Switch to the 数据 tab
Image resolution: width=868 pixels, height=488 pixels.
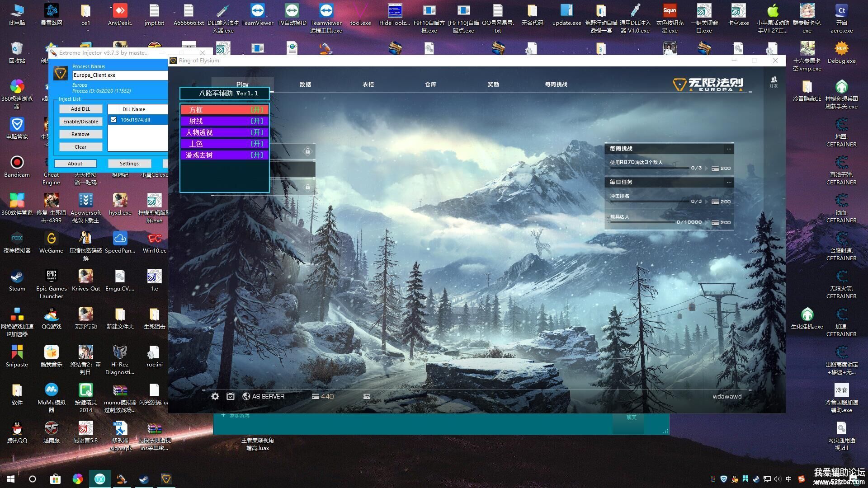point(305,84)
